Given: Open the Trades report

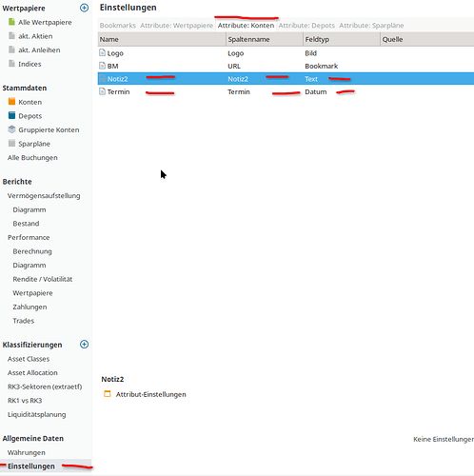Looking at the screenshot, I should [23, 321].
